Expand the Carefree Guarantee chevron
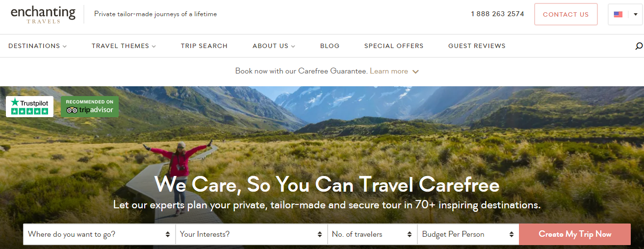Image resolution: width=644 pixels, height=249 pixels. click(x=415, y=72)
